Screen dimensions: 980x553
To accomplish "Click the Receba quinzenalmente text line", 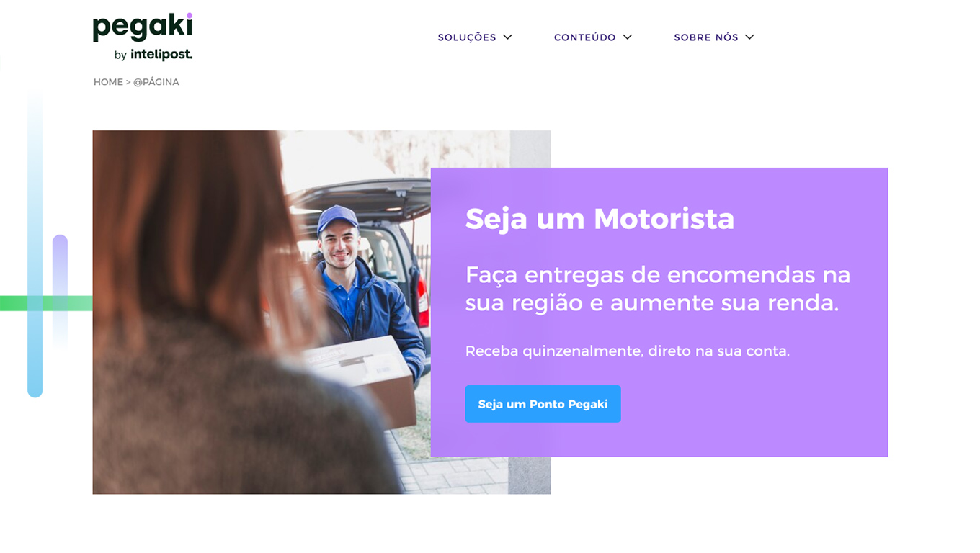I will pyautogui.click(x=628, y=351).
